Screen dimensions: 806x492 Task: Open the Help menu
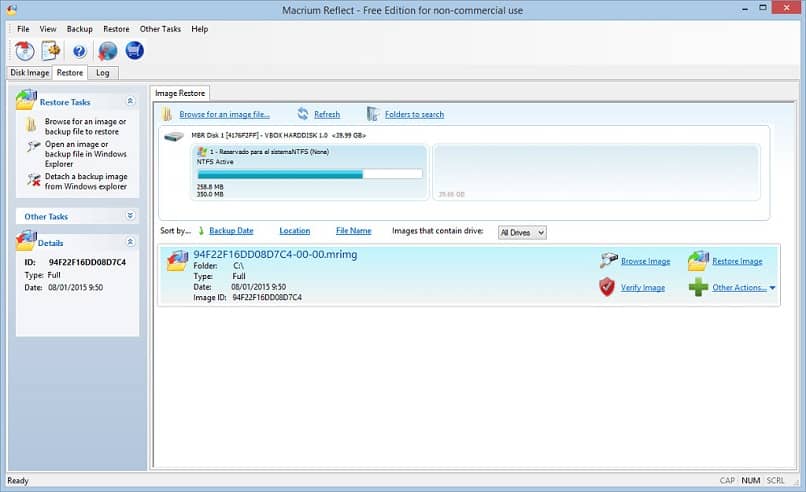click(199, 29)
